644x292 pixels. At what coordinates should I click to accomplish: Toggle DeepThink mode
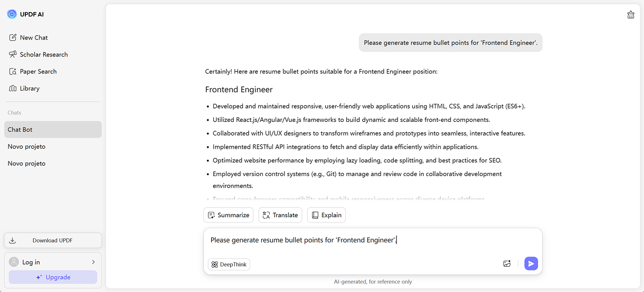(x=229, y=265)
